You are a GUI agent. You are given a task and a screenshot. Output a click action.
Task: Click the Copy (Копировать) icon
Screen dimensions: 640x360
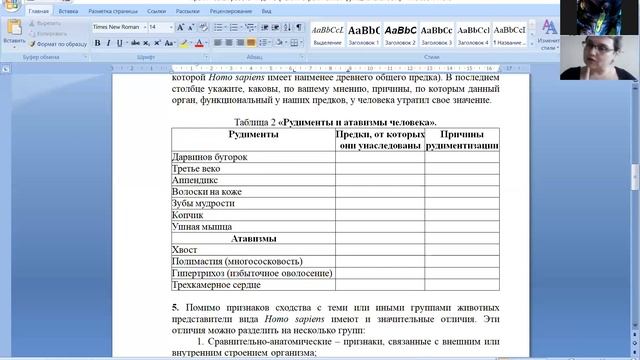32,34
